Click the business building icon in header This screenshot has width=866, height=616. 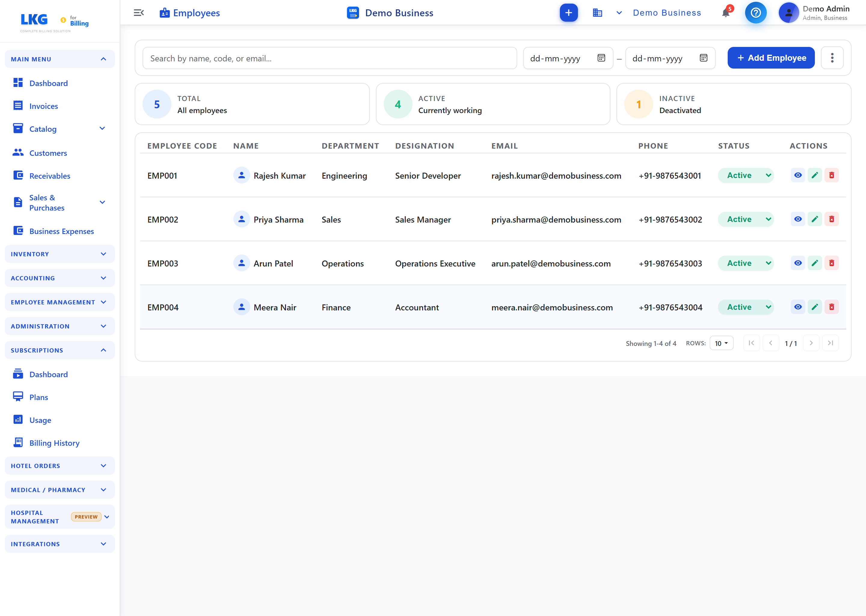tap(597, 13)
